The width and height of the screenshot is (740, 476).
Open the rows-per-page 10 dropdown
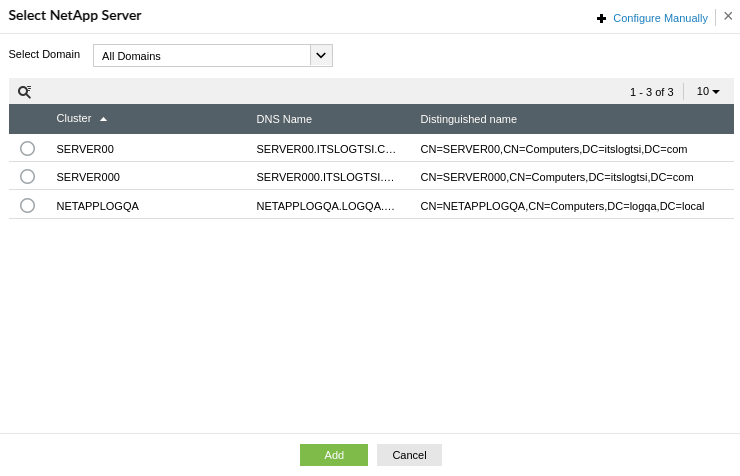[708, 91]
